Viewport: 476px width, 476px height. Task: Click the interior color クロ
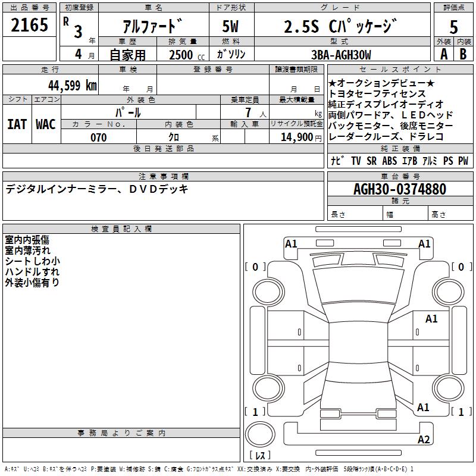(x=174, y=137)
